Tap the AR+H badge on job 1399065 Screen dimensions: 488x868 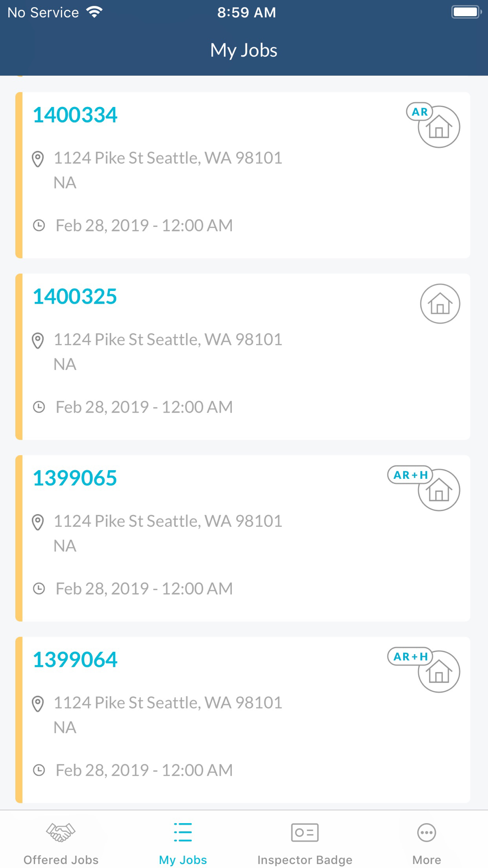[x=410, y=475]
